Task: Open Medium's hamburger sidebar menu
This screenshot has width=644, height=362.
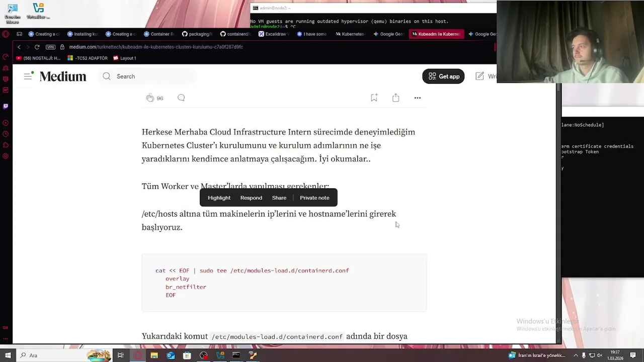Action: (x=28, y=76)
